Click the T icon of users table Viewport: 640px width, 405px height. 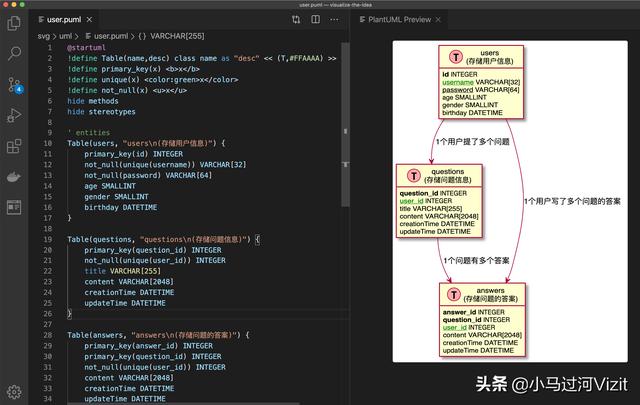[456, 57]
